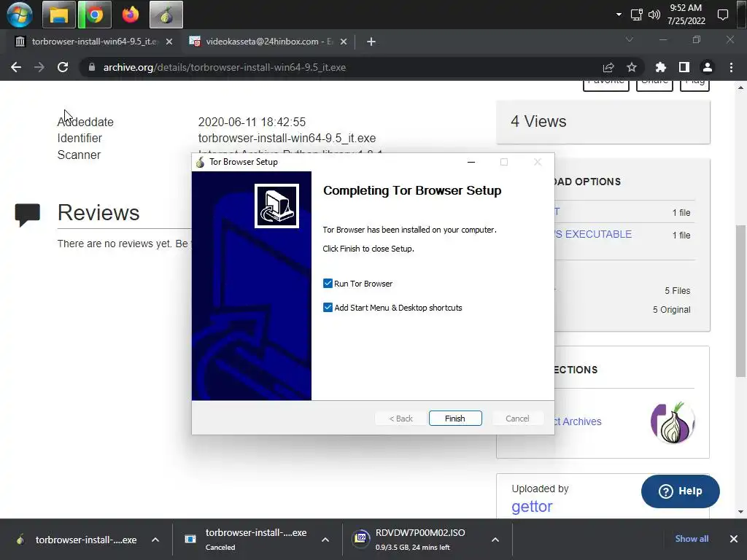747x560 pixels.
Task: Click Show all downloads
Action: (692, 539)
